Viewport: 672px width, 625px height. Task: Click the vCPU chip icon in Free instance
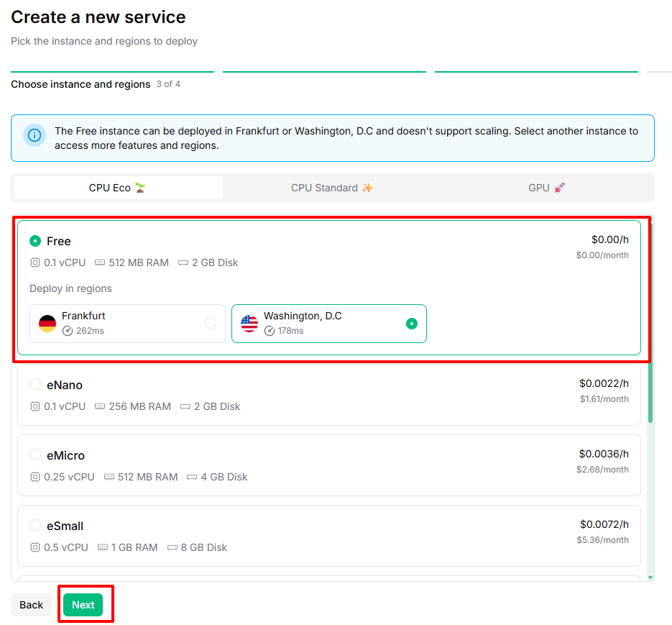tap(35, 263)
